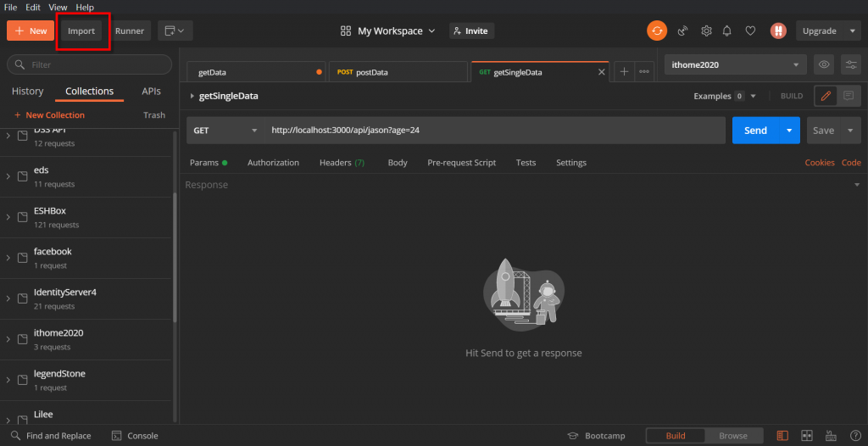
Task: Click the Cookies link
Action: [820, 163]
